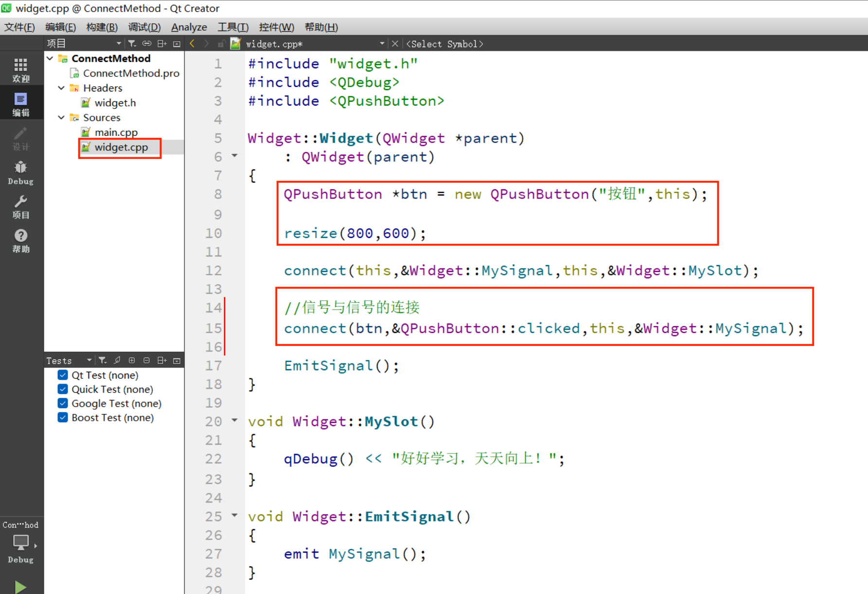Fold the constructor at line 6

click(234, 156)
